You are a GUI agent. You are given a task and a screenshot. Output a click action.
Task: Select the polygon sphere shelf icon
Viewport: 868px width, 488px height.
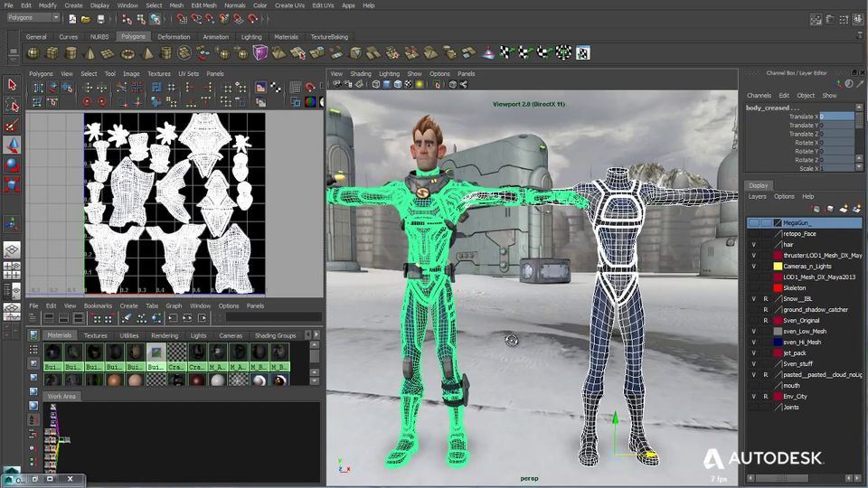tap(33, 53)
